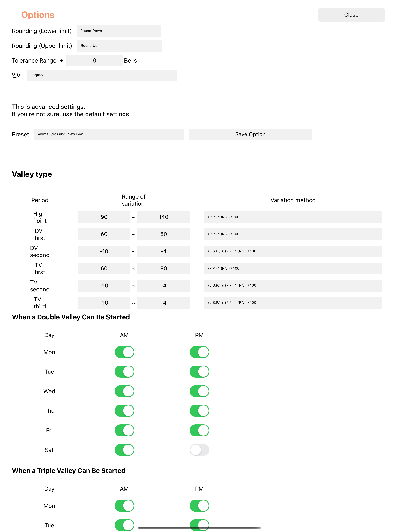Disable Double Valley Tuesday PM switch
The width and height of the screenshot is (399, 532).
pyautogui.click(x=199, y=372)
